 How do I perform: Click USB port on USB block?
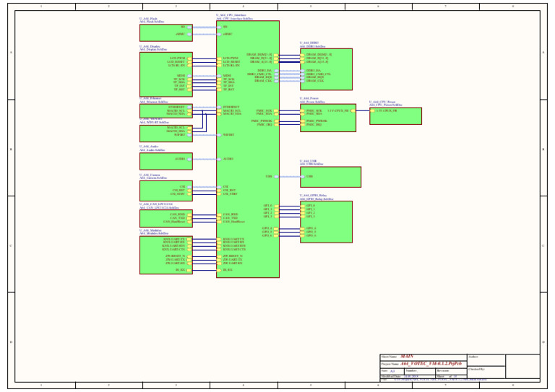(306, 176)
